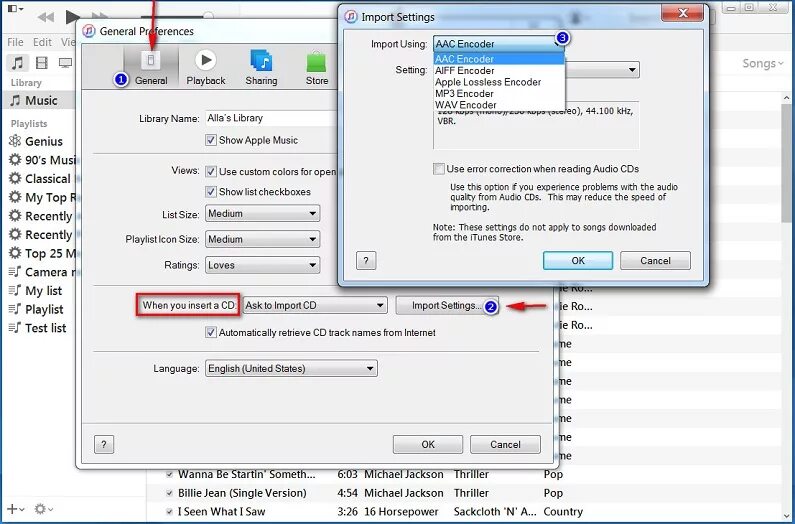This screenshot has height=524, width=795.
Task: Select Apple Lossless Encoder option
Action: pyautogui.click(x=499, y=82)
